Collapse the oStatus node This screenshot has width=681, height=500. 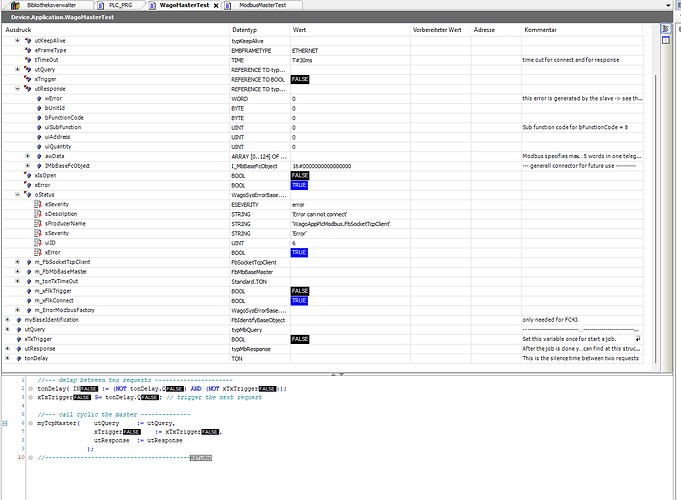point(17,195)
